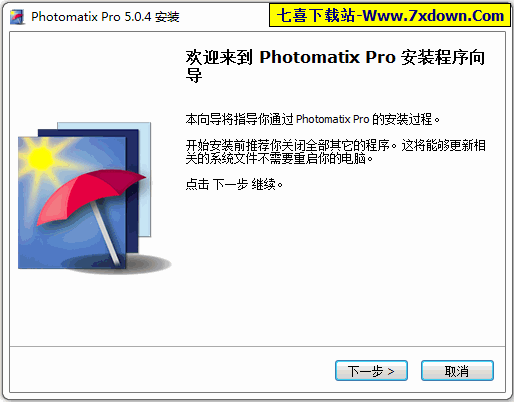Cancel the installation with 取消
Viewport: 514px width, 402px height.
457,370
